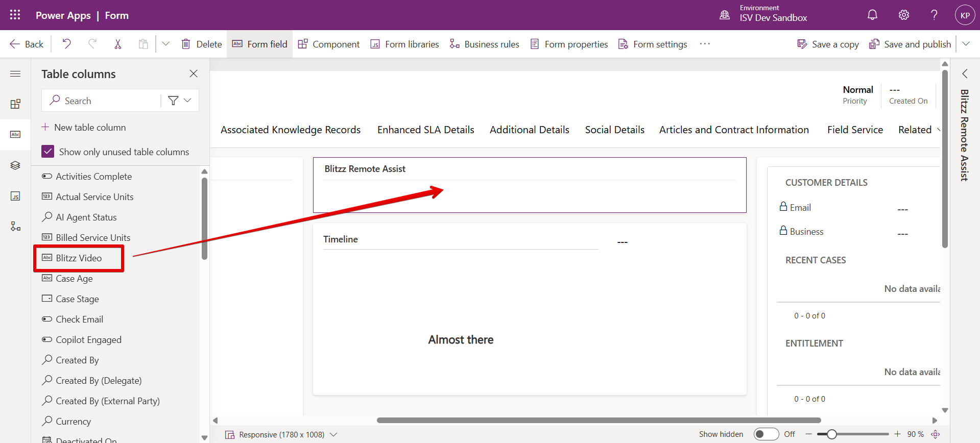Click the environment globe icon

[725, 15]
